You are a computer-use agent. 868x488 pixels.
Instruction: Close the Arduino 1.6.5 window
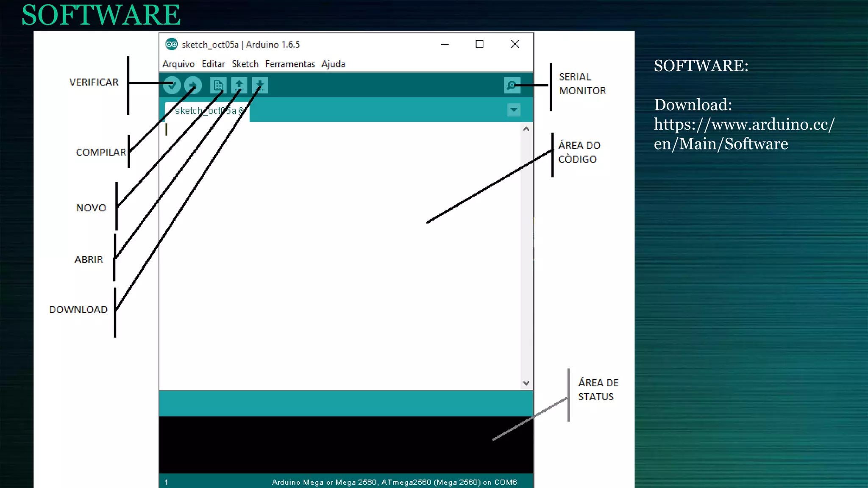[515, 44]
